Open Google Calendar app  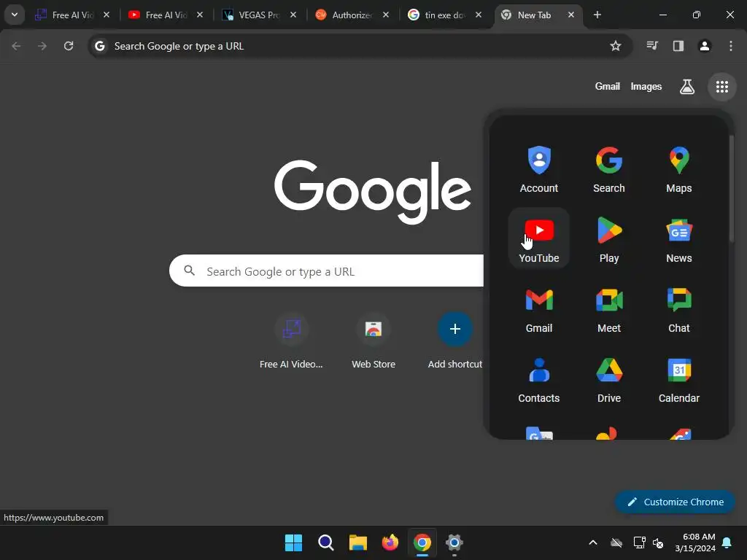click(679, 379)
